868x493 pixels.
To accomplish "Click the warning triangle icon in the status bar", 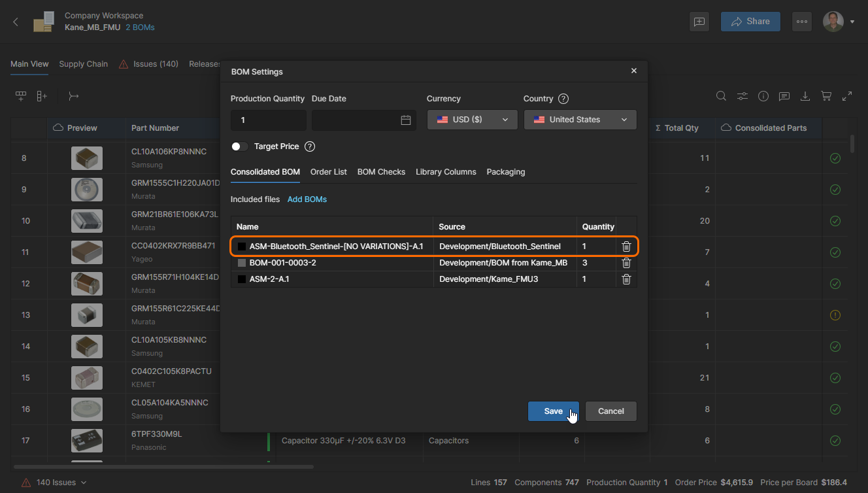I will (26, 483).
